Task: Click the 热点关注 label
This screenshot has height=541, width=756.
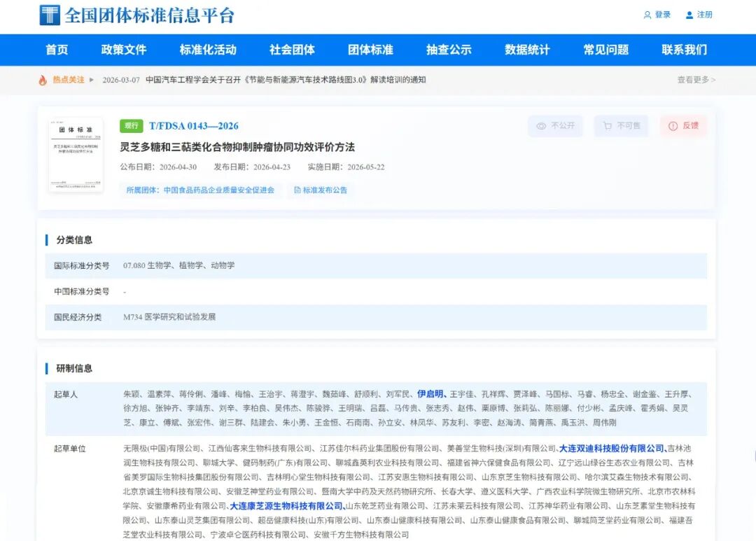Action: [69, 80]
